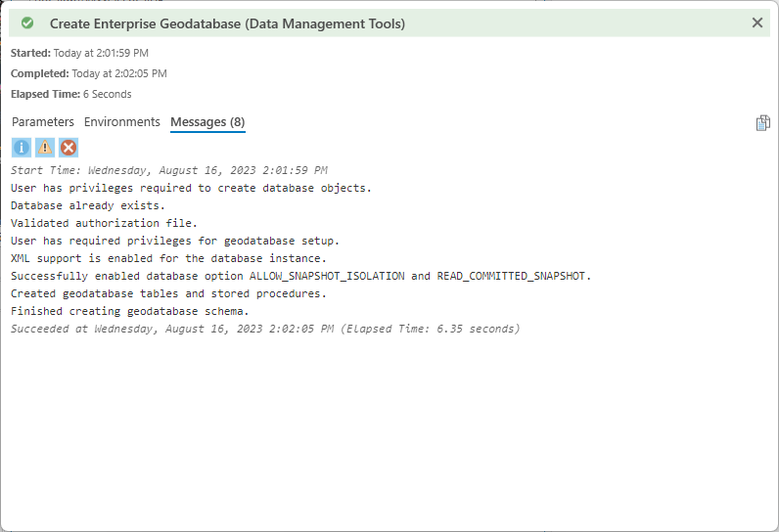Click 'Created geodatabase tables and stored procedures'
Image resolution: width=779 pixels, height=532 pixels.
point(168,293)
